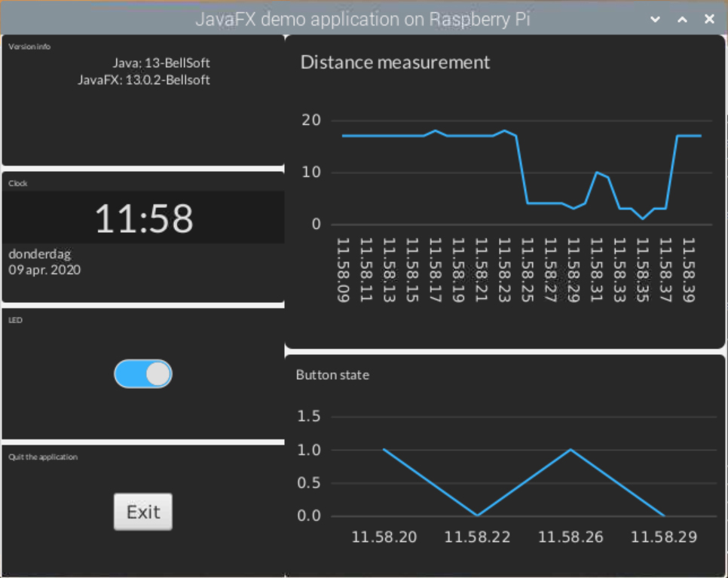Click the Button state chart label
The height and width of the screenshot is (578, 728).
pos(332,375)
